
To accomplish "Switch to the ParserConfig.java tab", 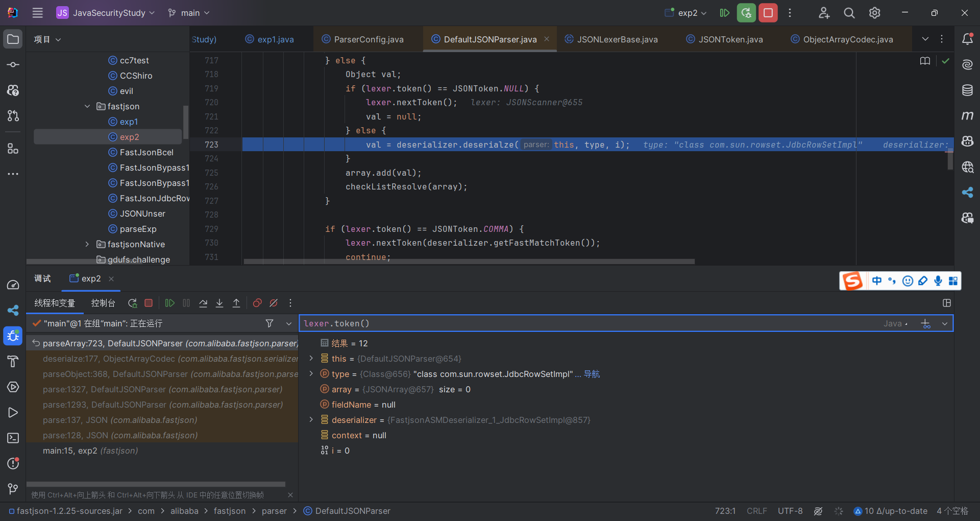I will 362,39.
